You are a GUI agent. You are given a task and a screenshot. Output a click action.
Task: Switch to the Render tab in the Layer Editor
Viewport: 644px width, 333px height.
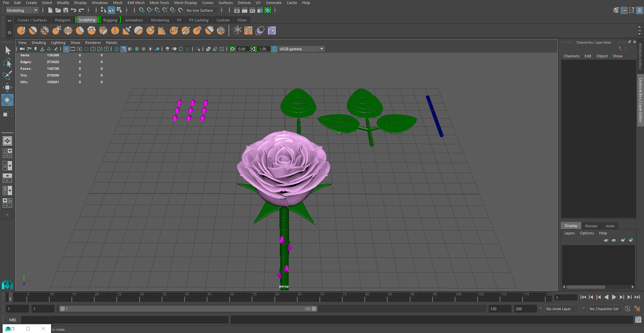591,226
